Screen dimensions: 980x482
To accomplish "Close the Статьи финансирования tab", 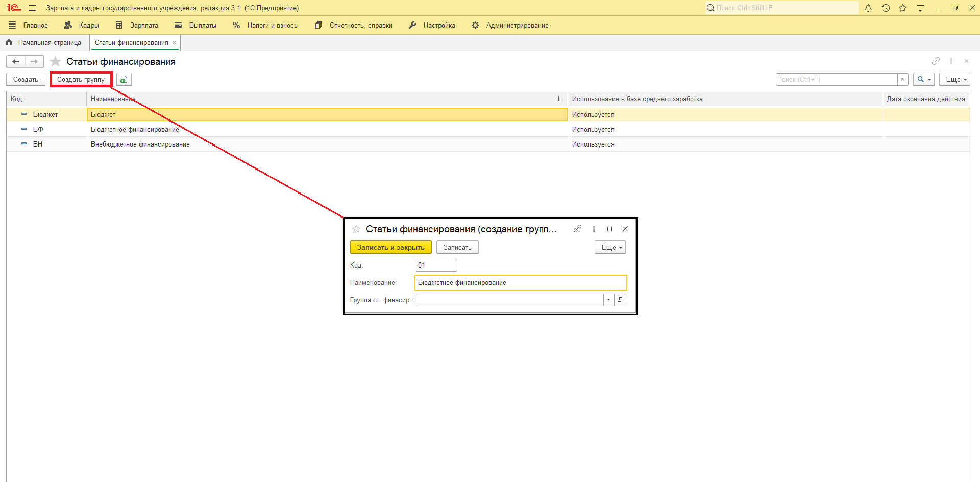I will click(x=175, y=43).
